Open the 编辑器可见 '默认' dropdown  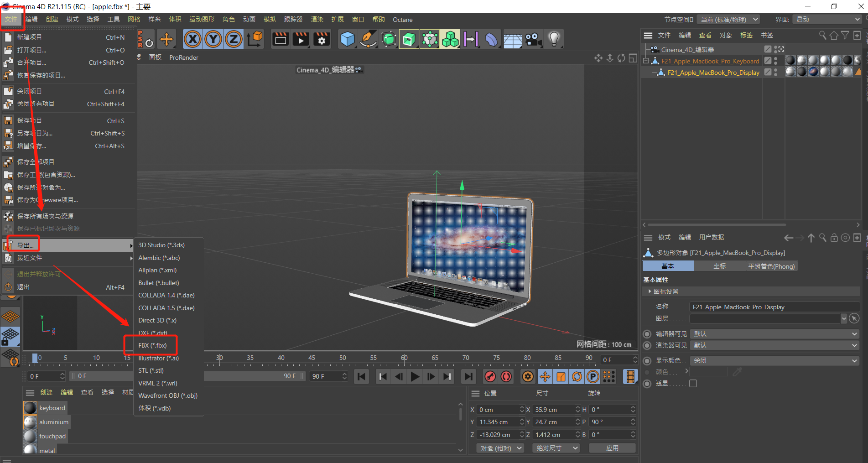coord(774,333)
